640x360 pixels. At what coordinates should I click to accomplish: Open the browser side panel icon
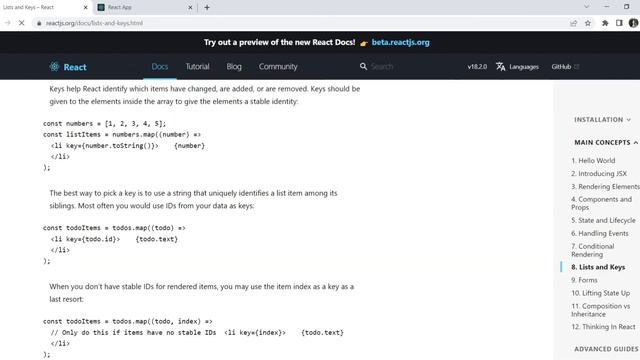[x=619, y=23]
